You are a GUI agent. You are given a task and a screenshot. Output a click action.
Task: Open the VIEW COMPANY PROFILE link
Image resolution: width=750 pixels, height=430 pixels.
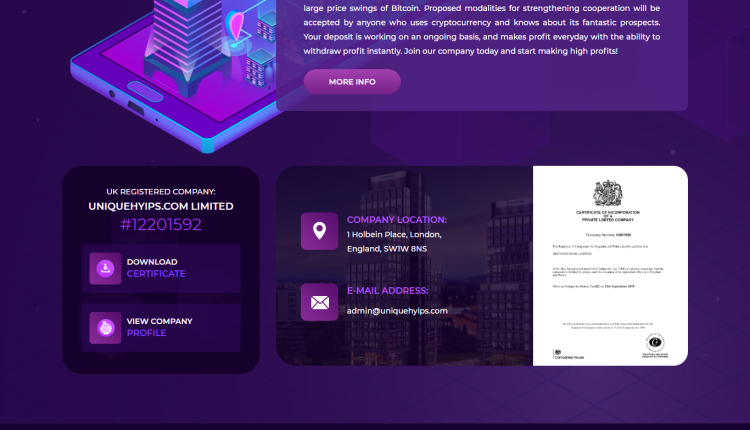(x=159, y=327)
